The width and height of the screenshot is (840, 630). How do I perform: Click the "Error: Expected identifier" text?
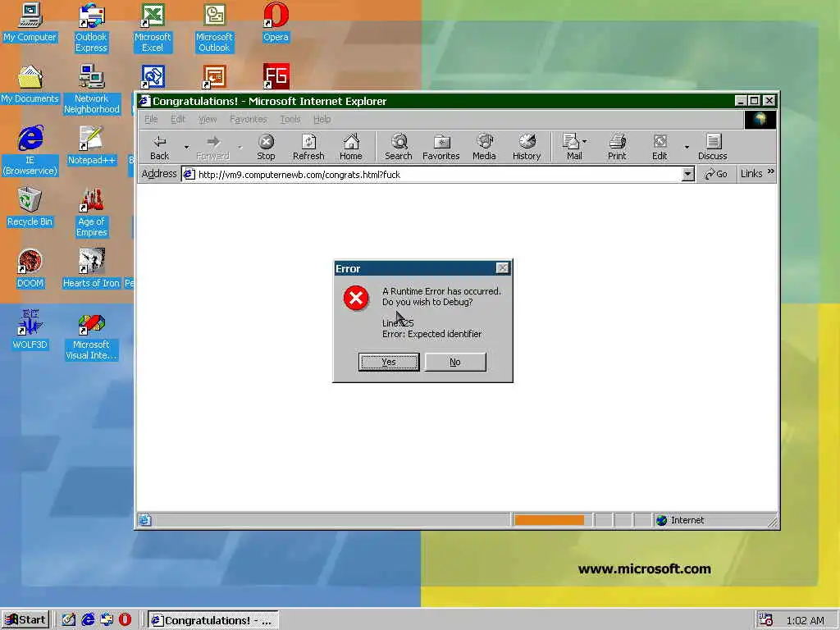[431, 334]
